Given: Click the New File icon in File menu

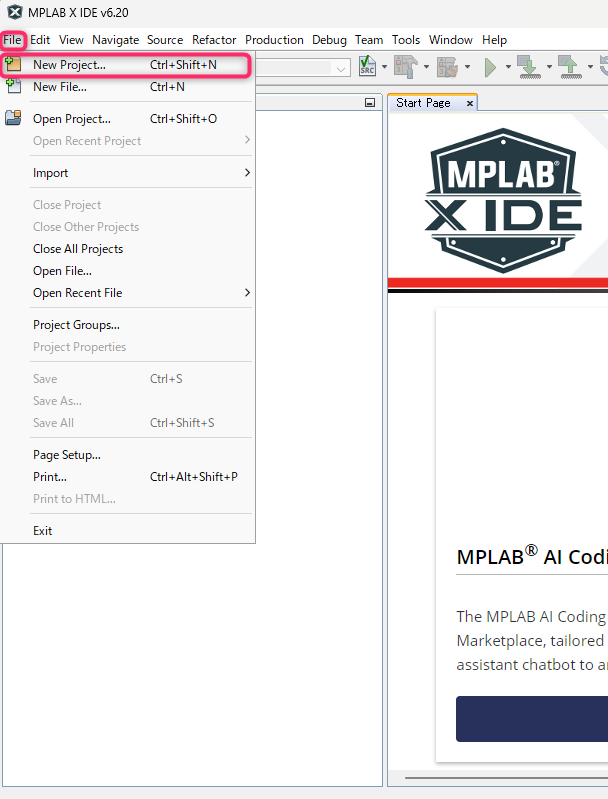Looking at the screenshot, I should click(x=13, y=86).
